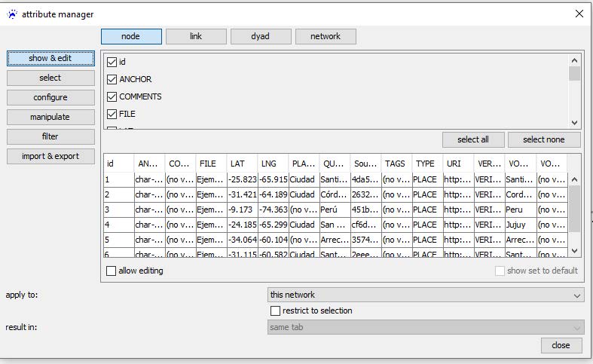Click the TYPE column header

coord(426,163)
